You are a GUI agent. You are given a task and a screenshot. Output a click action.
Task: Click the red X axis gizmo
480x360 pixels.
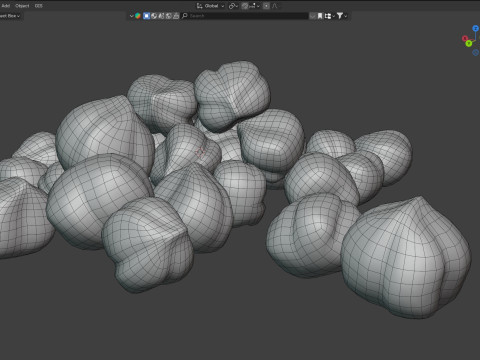coord(465,39)
